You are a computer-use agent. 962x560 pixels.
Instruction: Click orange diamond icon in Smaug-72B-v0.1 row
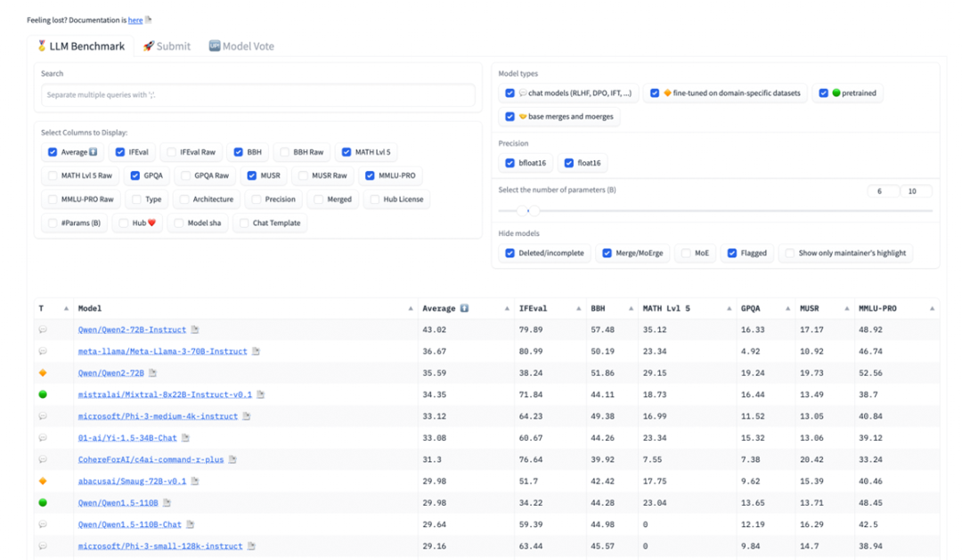click(x=43, y=481)
